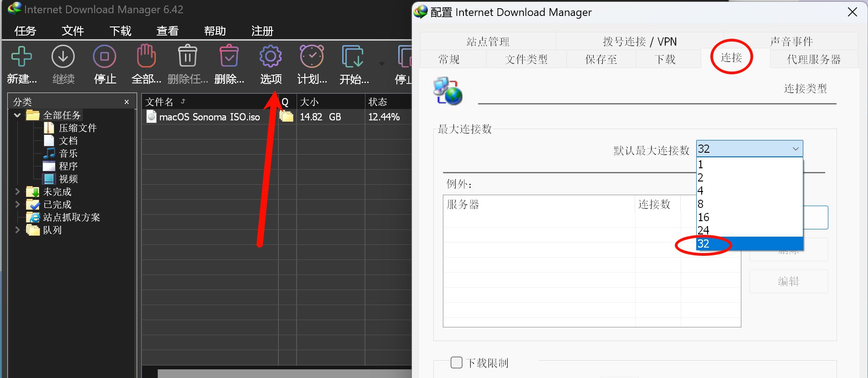868x378 pixels.
Task: Choose 24 in the connections dropdown list
Action: click(750, 230)
